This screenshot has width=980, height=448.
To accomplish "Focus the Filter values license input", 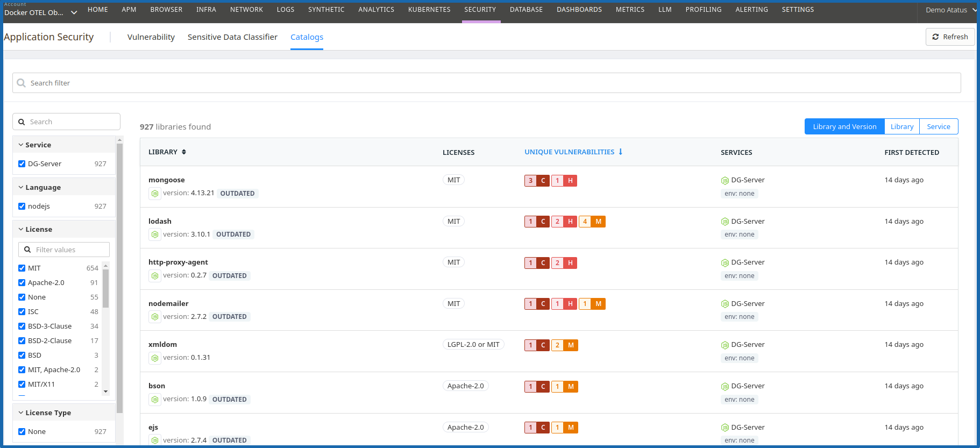I will point(70,250).
